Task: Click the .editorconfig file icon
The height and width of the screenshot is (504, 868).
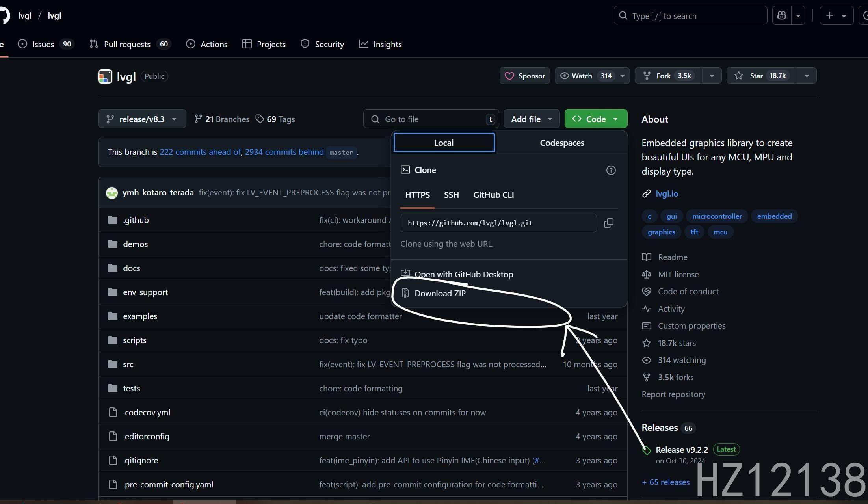Action: tap(113, 436)
